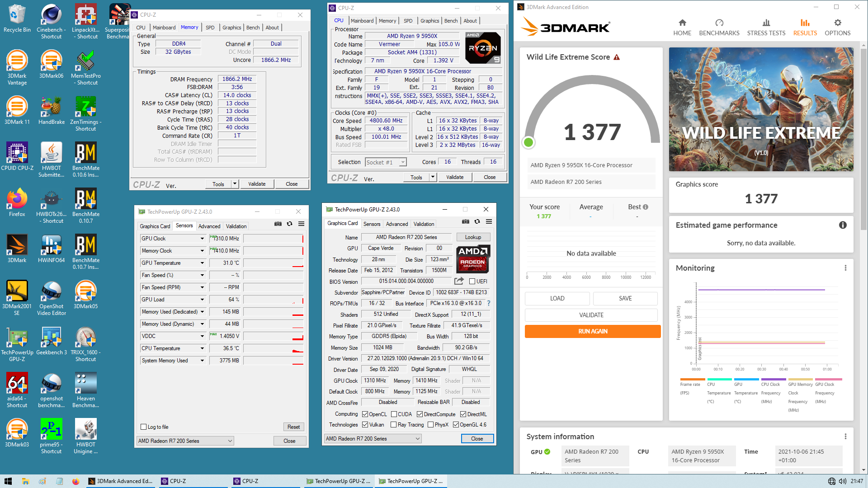This screenshot has width=868, height=488.
Task: Open Geekbench 3 desktop icon
Action: pos(51,341)
